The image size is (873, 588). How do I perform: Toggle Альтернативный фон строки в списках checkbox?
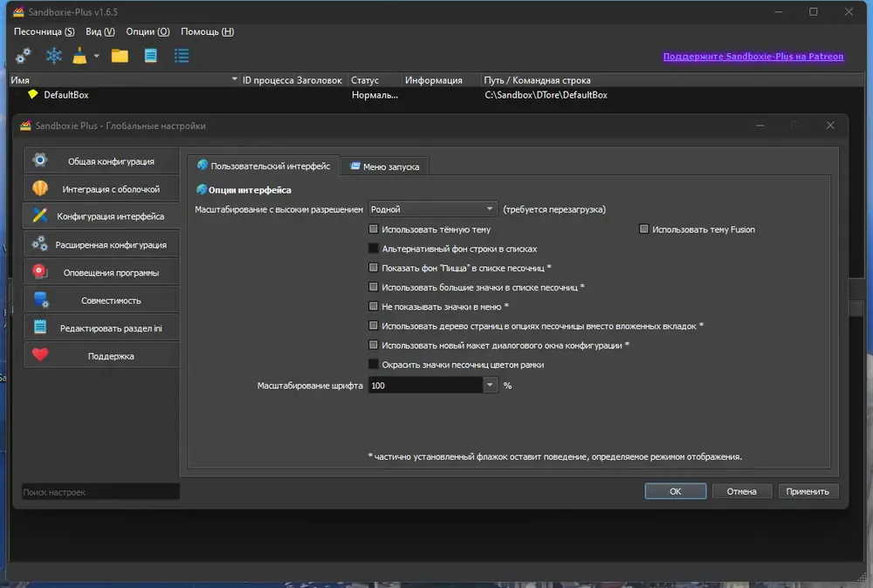pos(374,248)
